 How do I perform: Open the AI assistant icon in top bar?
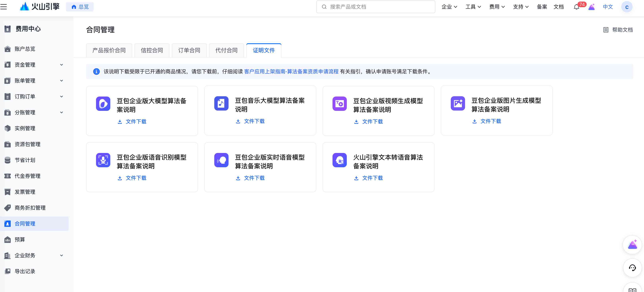[591, 7]
